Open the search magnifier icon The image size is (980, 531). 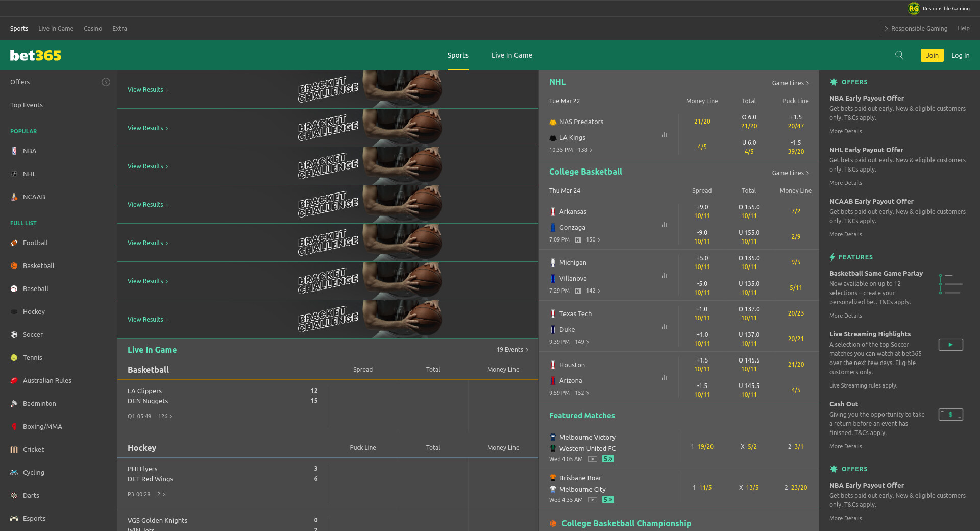click(899, 55)
